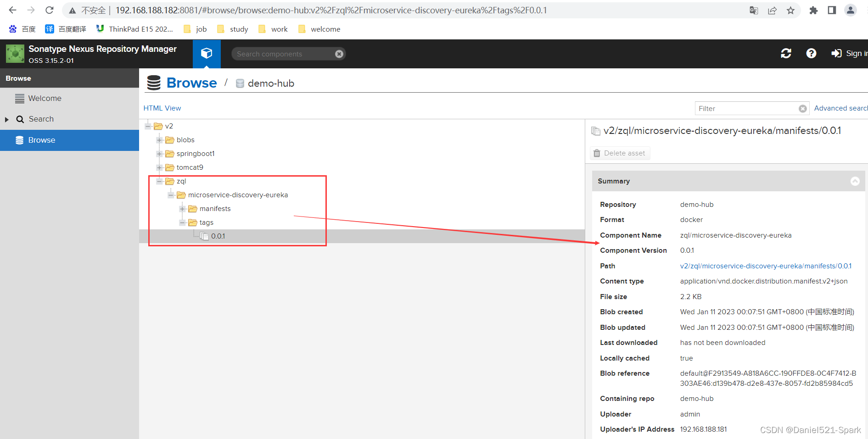Select the zql folder
The width and height of the screenshot is (868, 439).
click(x=181, y=181)
